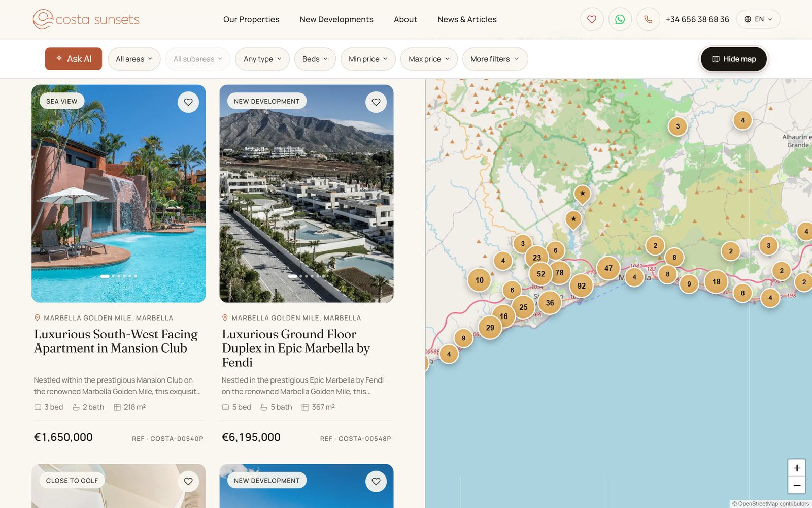Click the Epic Marbella aerial photo

click(307, 194)
